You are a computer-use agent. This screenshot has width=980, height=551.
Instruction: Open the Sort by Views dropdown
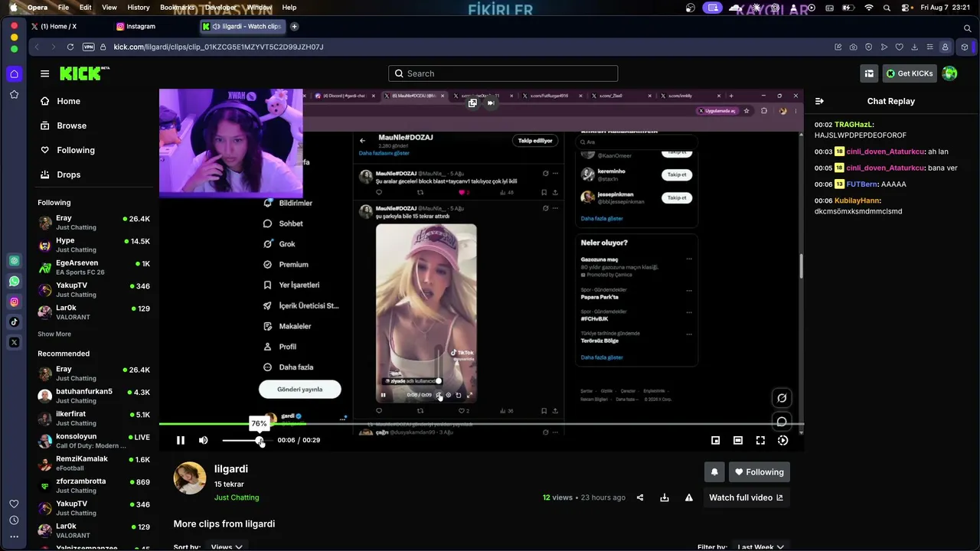(x=227, y=547)
